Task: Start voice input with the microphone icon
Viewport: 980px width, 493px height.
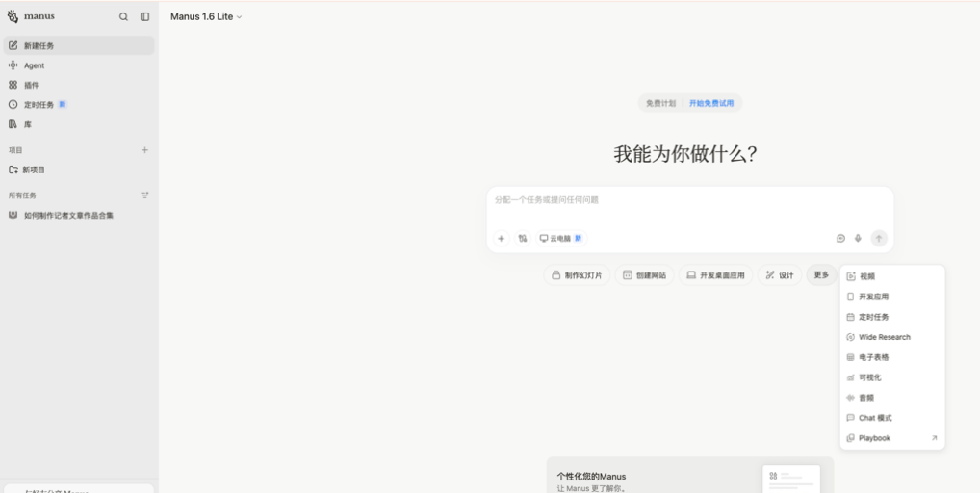Action: pyautogui.click(x=858, y=238)
